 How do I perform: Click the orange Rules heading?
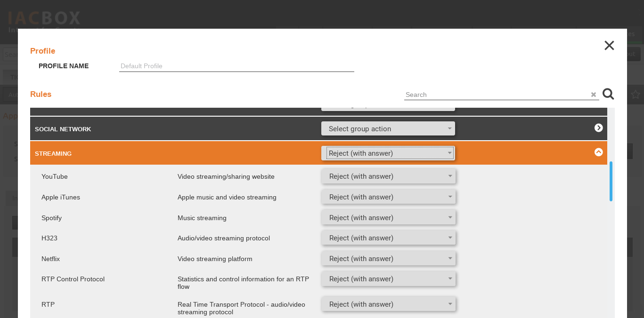[x=41, y=94]
